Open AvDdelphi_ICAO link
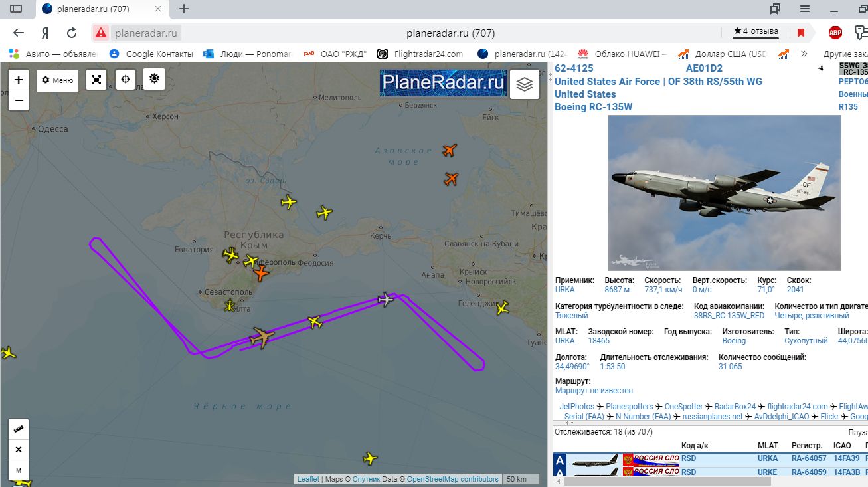The image size is (868, 487). click(x=782, y=417)
